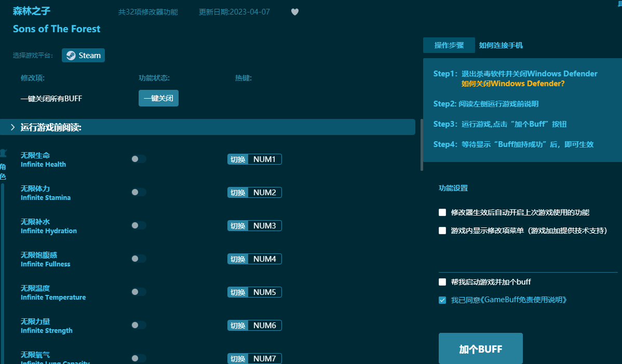Click the 功能状态 column header
This screenshot has height=364, width=622.
[154, 78]
